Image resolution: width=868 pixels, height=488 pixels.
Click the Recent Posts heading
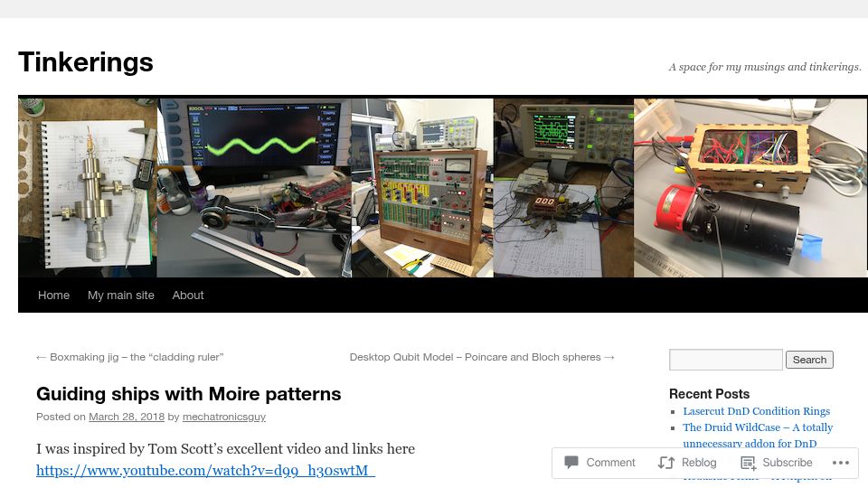709,394
